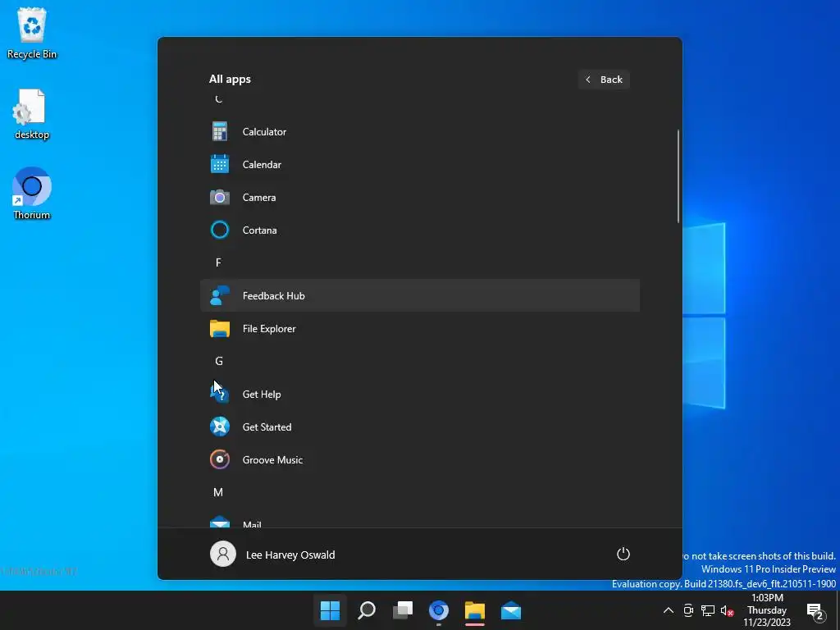
Task: Click the Cortana ring icon
Action: coord(220,230)
